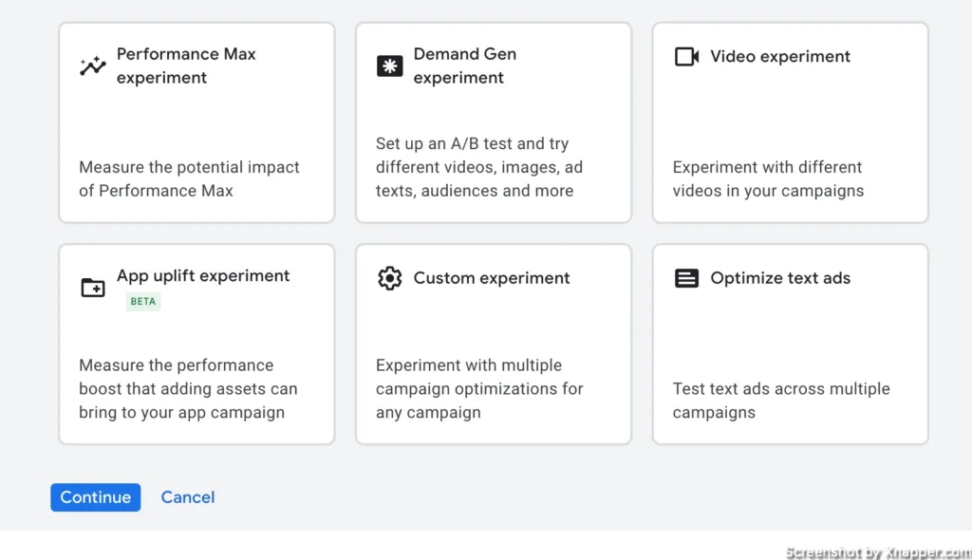Click 'Test text ads across multiple campaigns' text
Screen dimensions: 972x560
pyautogui.click(x=781, y=401)
